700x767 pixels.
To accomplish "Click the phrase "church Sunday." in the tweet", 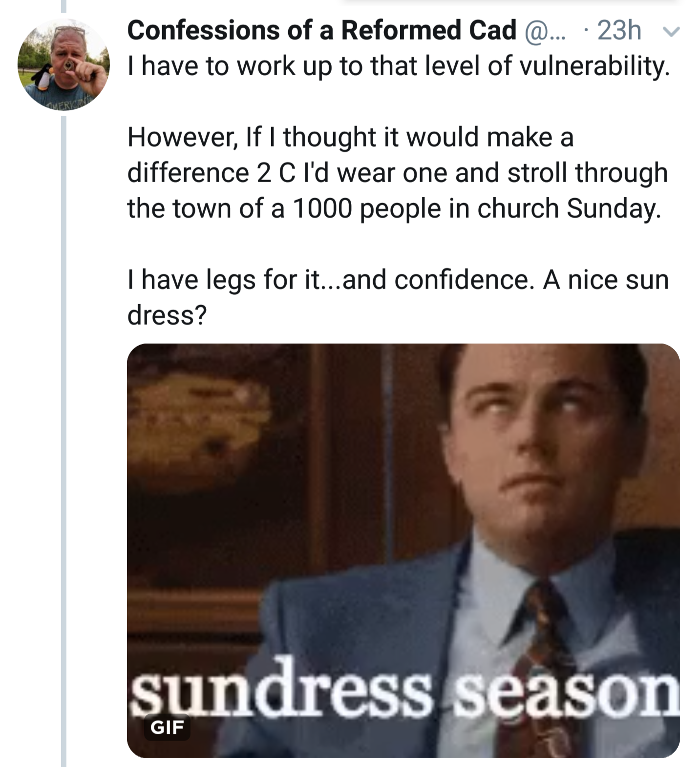I will click(x=569, y=209).
